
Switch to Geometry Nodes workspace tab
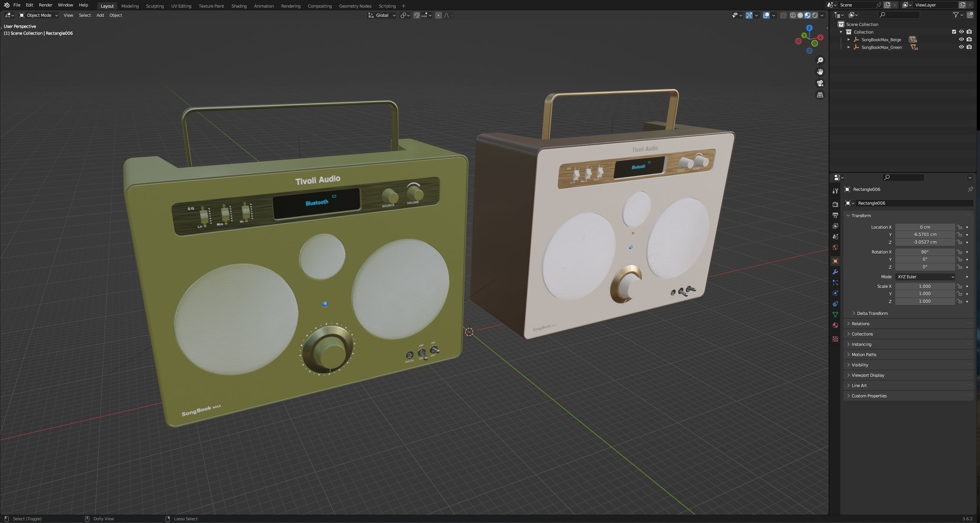pyautogui.click(x=355, y=6)
